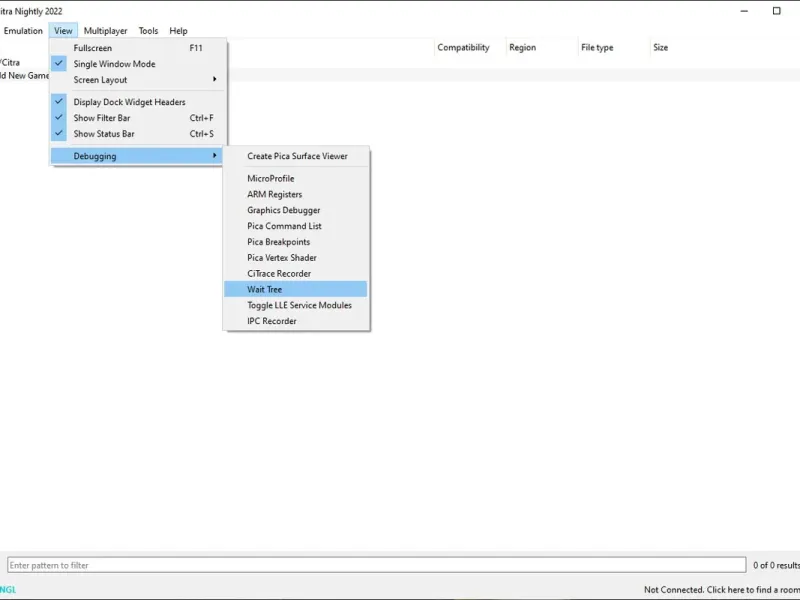
Task: Select Toggle LLE Service Modules
Action: [x=296, y=305]
